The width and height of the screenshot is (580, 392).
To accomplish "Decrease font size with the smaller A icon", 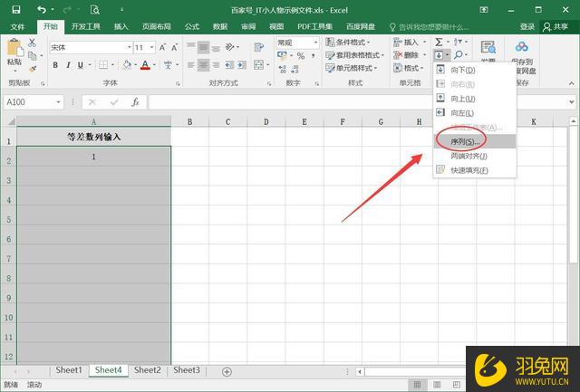I will pos(175,47).
